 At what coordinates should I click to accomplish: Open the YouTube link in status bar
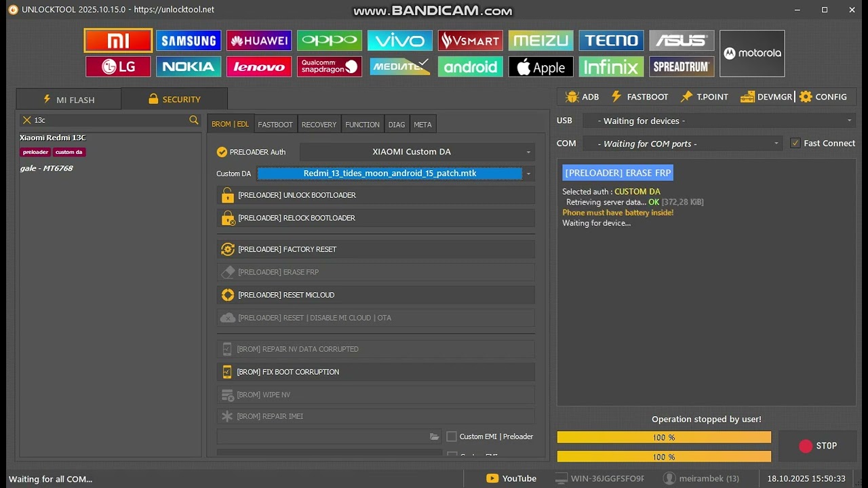(511, 479)
